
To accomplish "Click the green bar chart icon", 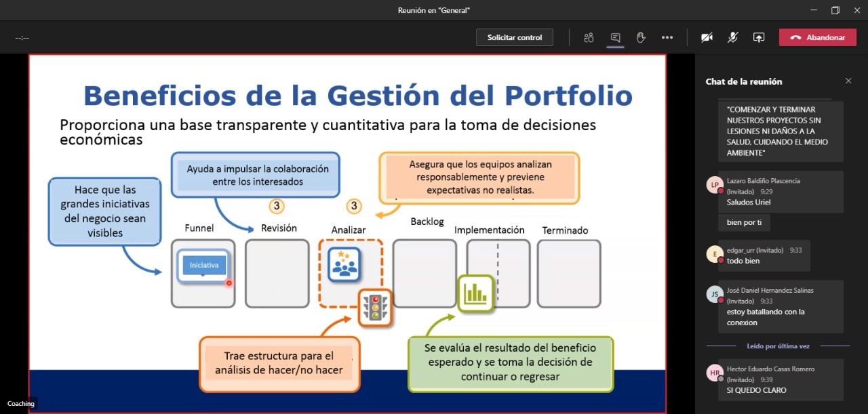I will coord(475,293).
